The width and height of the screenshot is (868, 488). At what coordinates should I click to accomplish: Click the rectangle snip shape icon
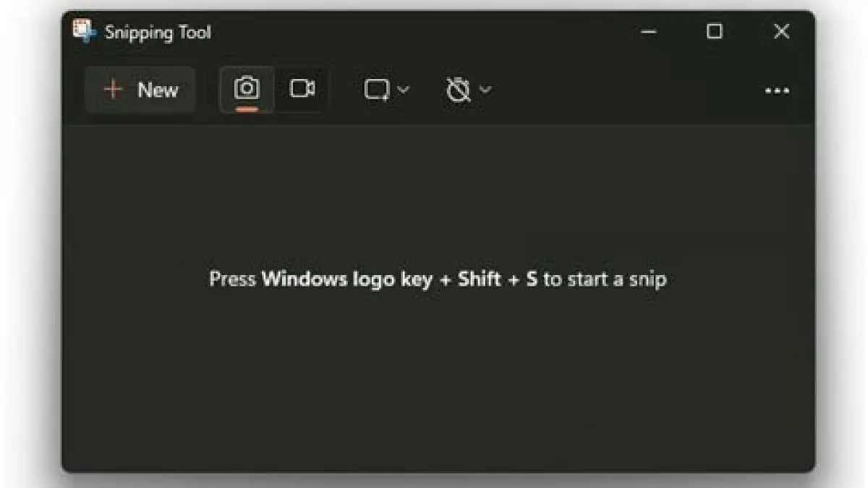376,90
